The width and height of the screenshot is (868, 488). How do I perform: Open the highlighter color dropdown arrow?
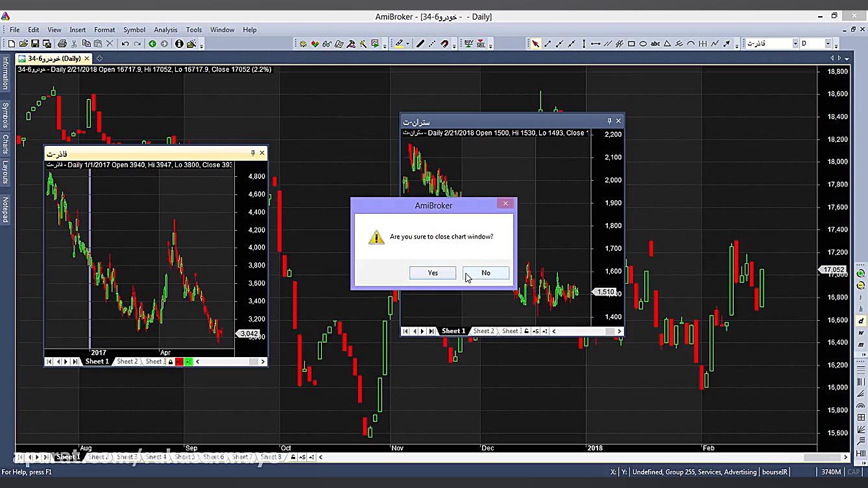(407, 44)
